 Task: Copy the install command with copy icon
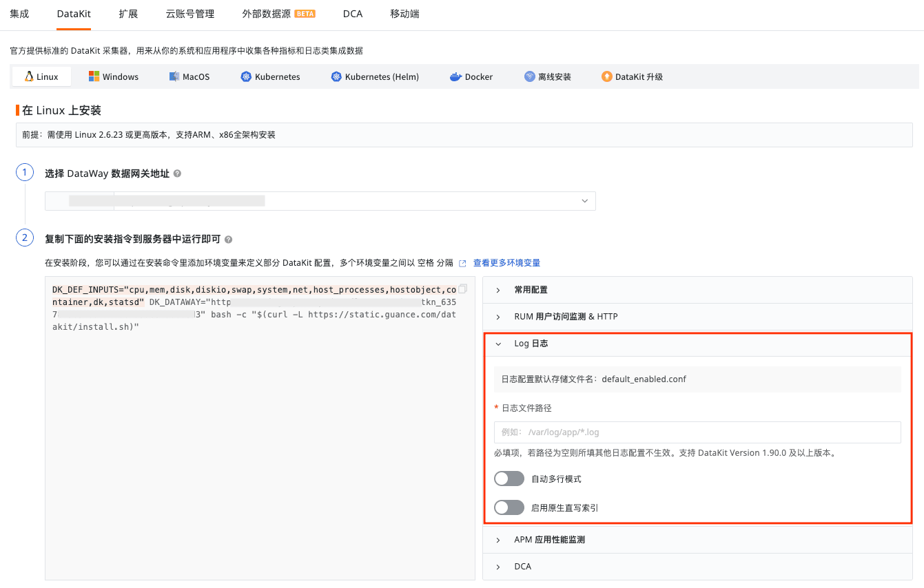coord(463,288)
